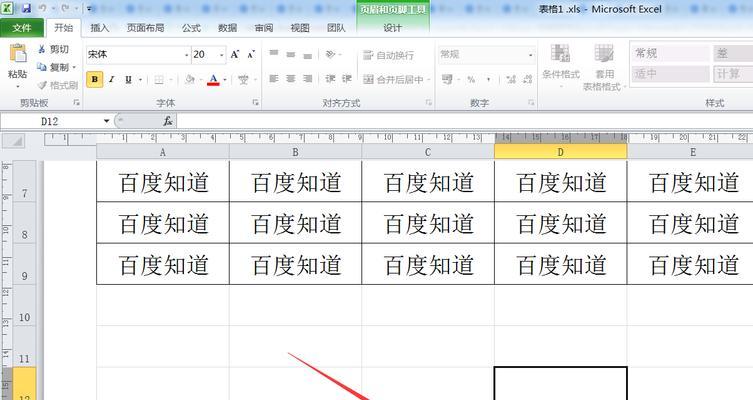Screen dimensions: 753x400
Task: Click the Decrease Indent icon
Action: pyautogui.click(x=330, y=79)
